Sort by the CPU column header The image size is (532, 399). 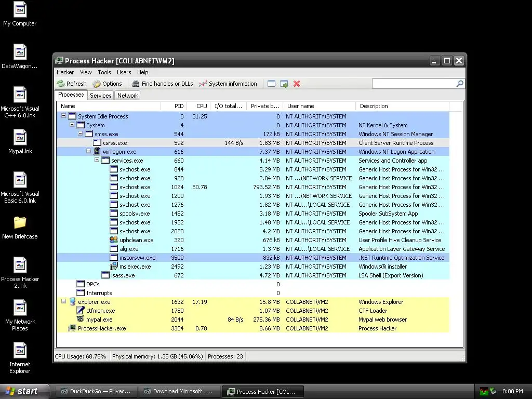pos(198,106)
